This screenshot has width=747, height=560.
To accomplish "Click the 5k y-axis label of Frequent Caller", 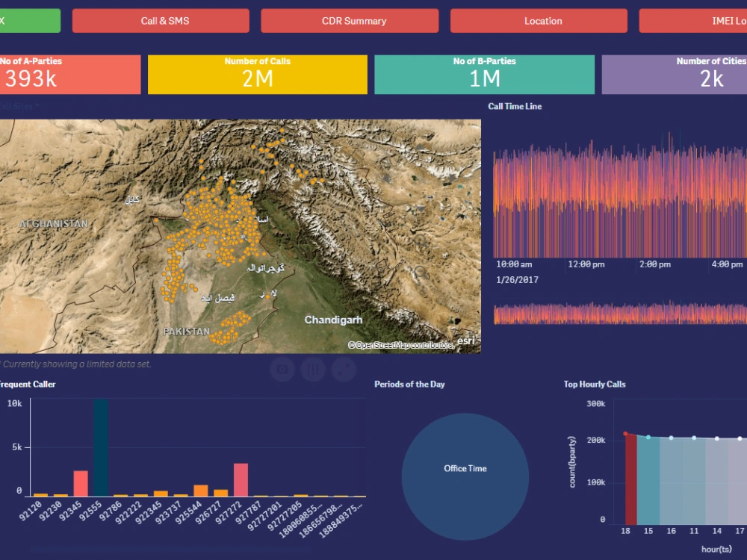I will pyautogui.click(x=17, y=447).
